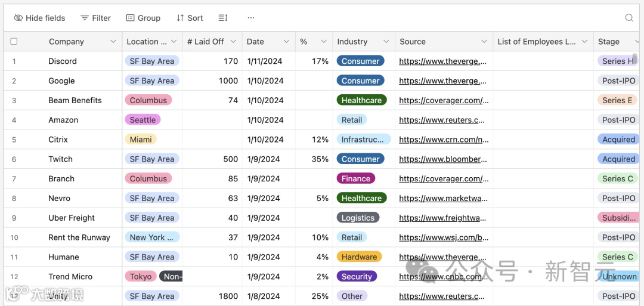Open the Sort options

(x=190, y=18)
